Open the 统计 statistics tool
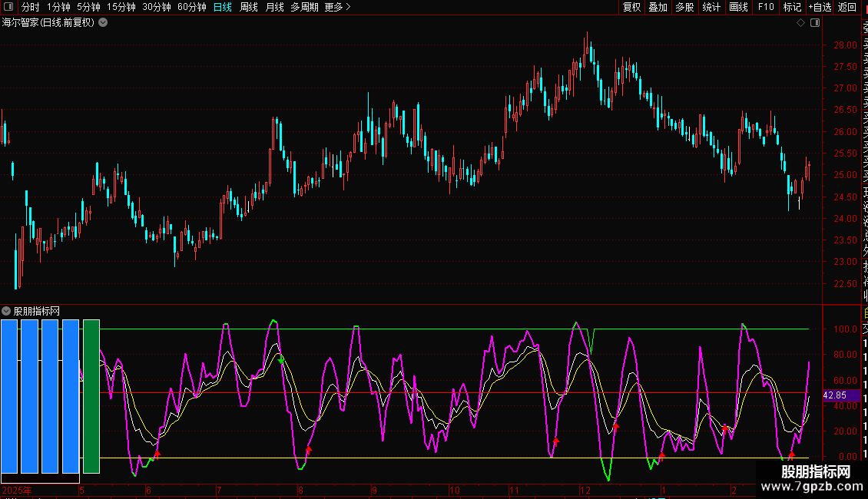This screenshot has height=499, width=868. (711, 7)
